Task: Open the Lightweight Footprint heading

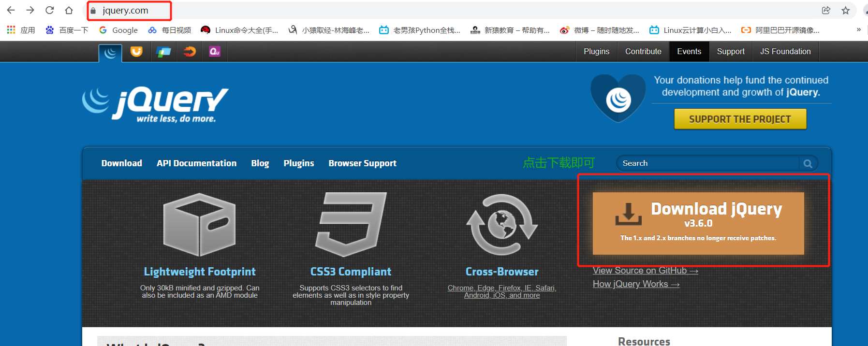Action: [200, 272]
